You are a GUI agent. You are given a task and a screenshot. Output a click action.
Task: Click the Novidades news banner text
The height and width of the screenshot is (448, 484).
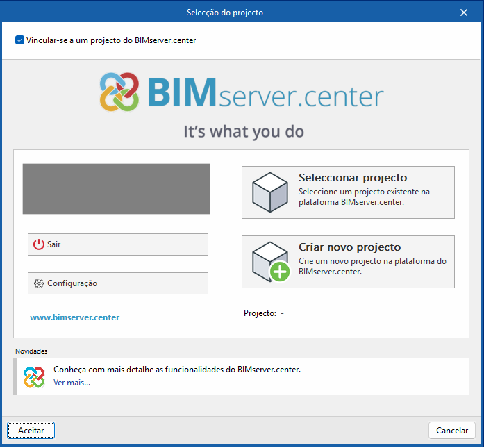coord(177,370)
